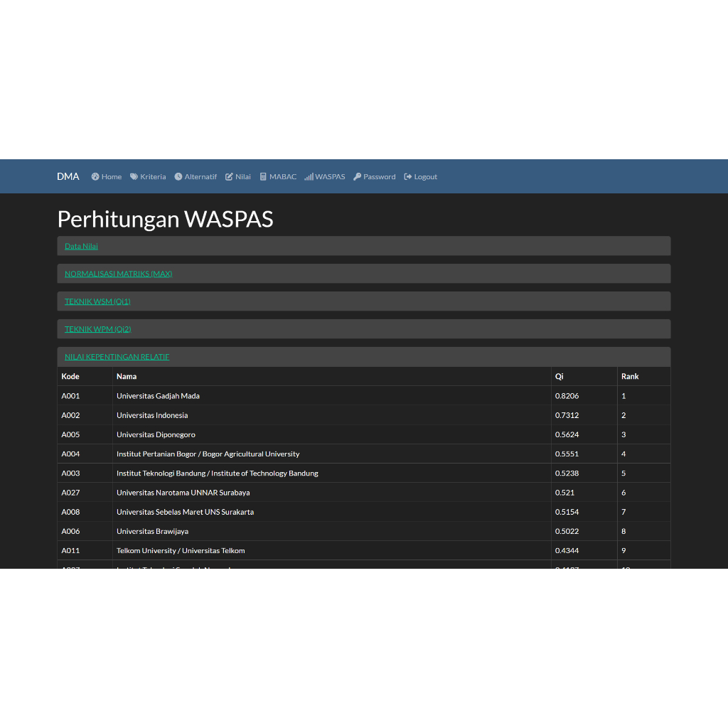Click the A004 code cell
This screenshot has height=728, width=728.
click(x=85, y=454)
